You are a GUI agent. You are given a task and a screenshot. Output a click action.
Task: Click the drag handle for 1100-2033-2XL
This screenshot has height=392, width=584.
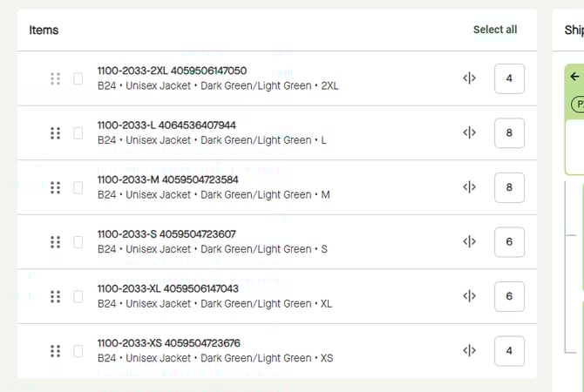click(x=55, y=78)
